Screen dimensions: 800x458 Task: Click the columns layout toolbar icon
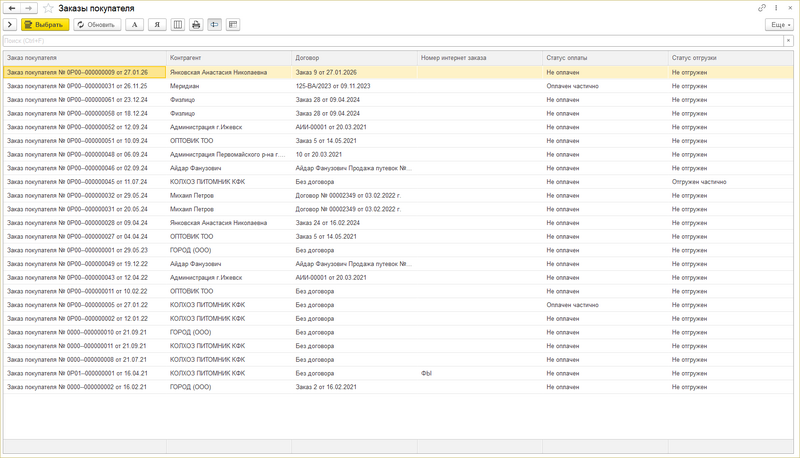pos(177,25)
